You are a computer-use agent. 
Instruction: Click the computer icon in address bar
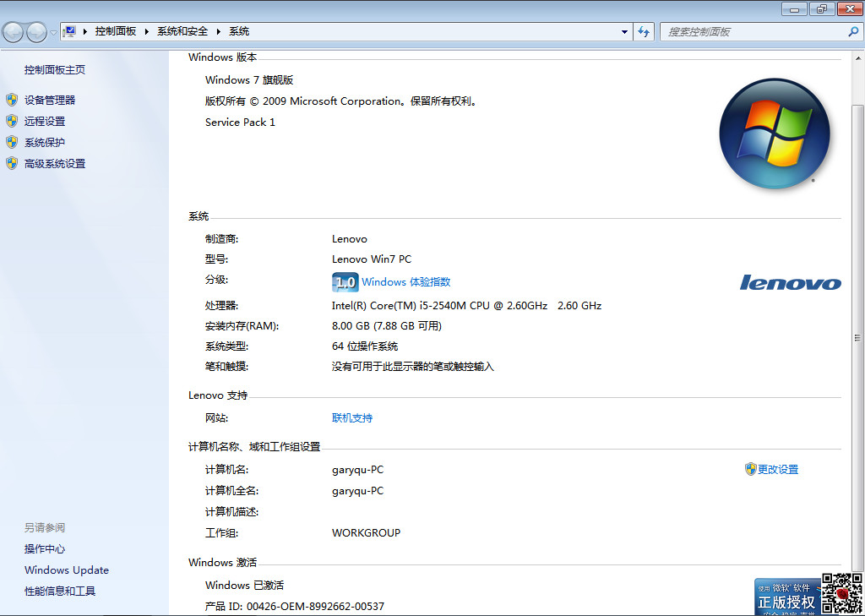click(x=69, y=31)
